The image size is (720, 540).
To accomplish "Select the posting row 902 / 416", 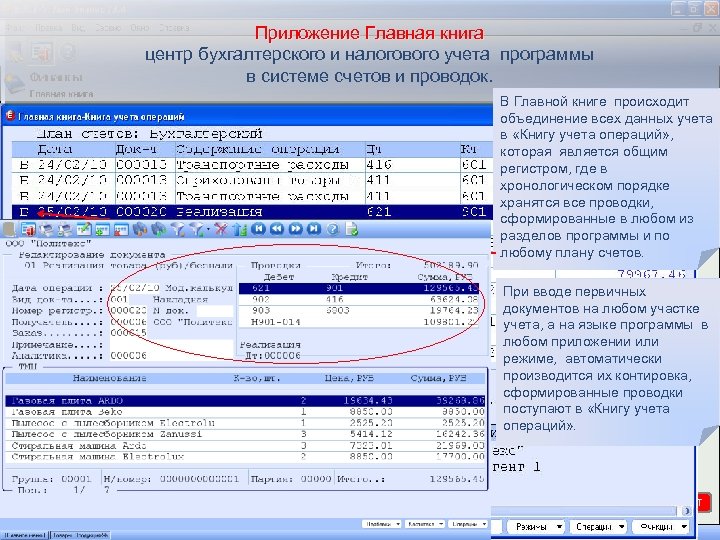I will click(x=359, y=299).
